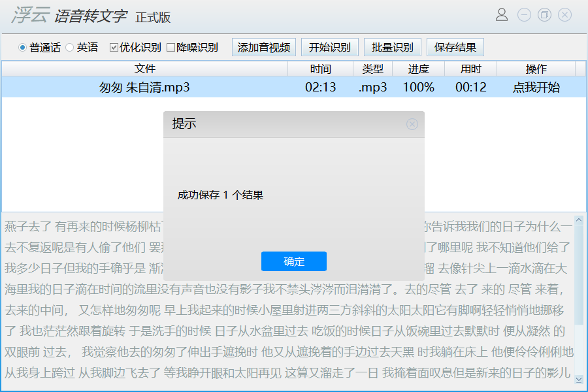
Task: Click the 用时 column header
Action: coord(471,69)
